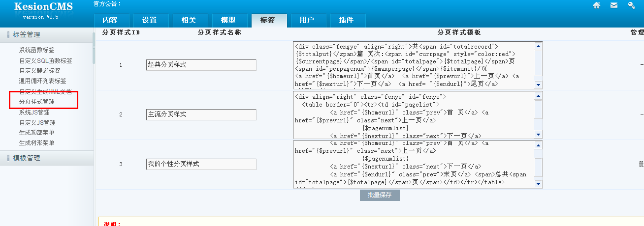The image size is (644, 226).
Task: Select the 模型 tab
Action: (x=228, y=21)
